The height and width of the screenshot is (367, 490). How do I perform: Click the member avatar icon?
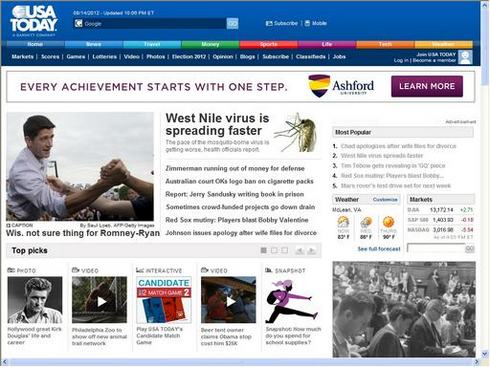pyautogui.click(x=465, y=57)
